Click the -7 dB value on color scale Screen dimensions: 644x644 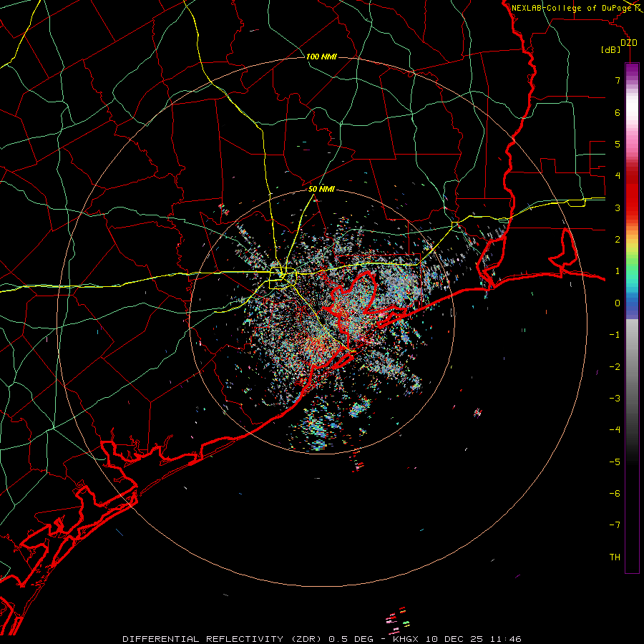(x=615, y=525)
